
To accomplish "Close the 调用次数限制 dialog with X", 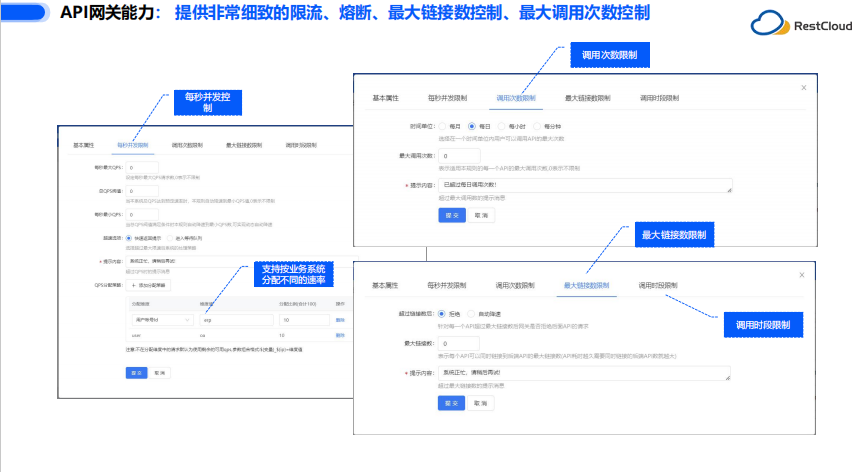I will click(803, 88).
